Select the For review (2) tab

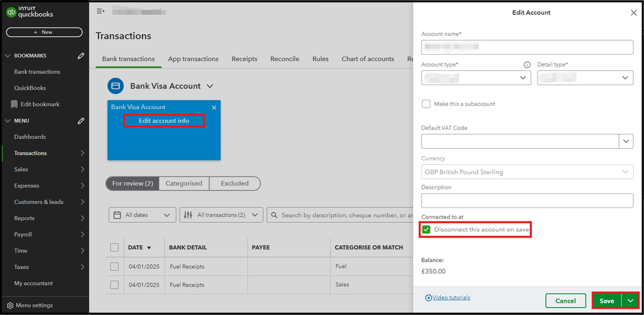(132, 184)
